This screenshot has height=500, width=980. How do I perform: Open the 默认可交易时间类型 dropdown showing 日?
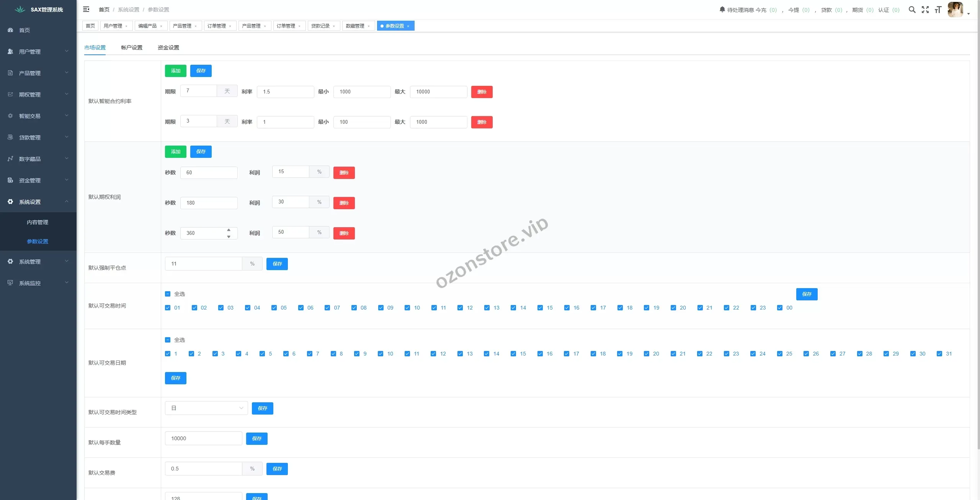[x=206, y=408]
